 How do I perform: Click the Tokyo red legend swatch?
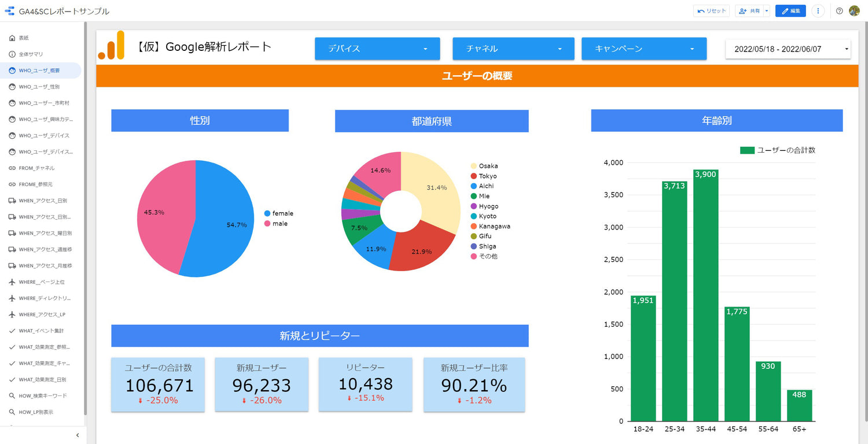pos(474,176)
